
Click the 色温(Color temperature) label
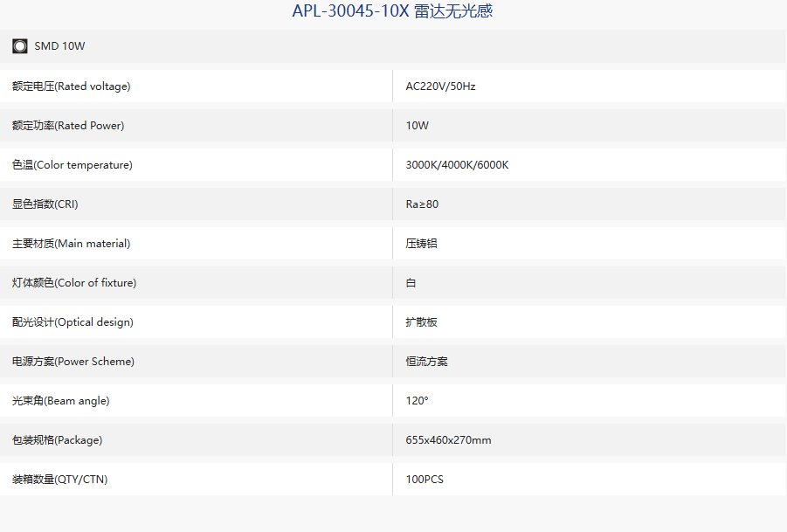pos(72,164)
